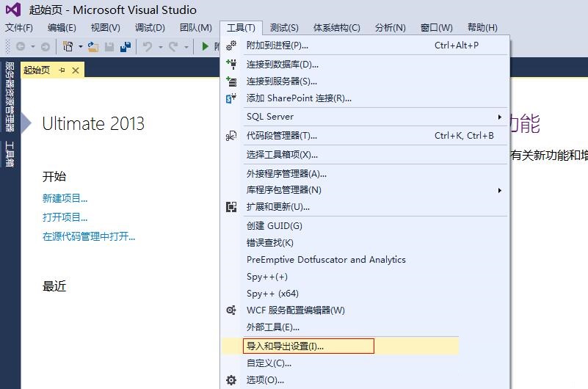This screenshot has width=588, height=389.
Task: Click the Open File toolbar icon
Action: click(x=92, y=46)
